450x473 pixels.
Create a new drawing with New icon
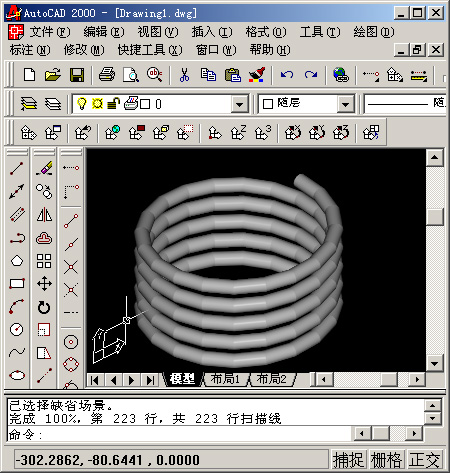[29, 75]
